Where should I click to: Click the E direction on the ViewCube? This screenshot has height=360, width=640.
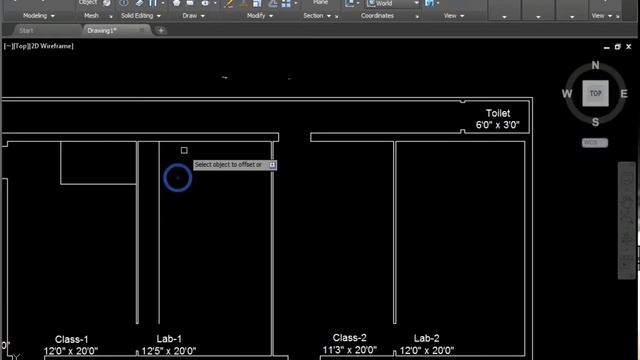[x=624, y=93]
